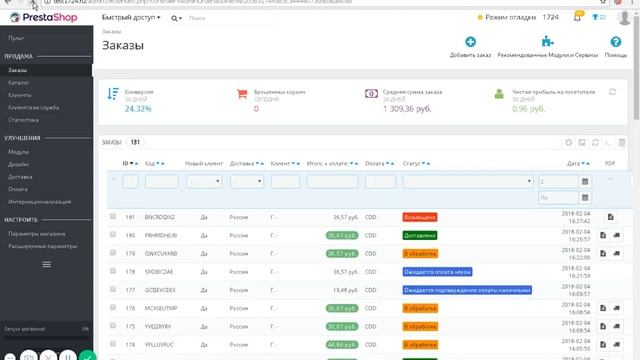This screenshot has height=360, width=640.
Task: Click the net profit per visitor icon
Action: coord(499,94)
